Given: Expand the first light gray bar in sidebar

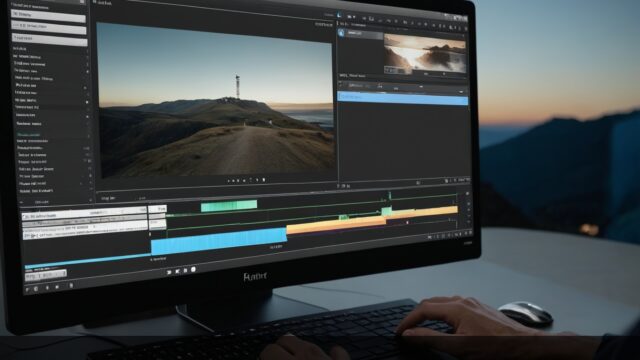Looking at the screenshot, I should (48, 16).
